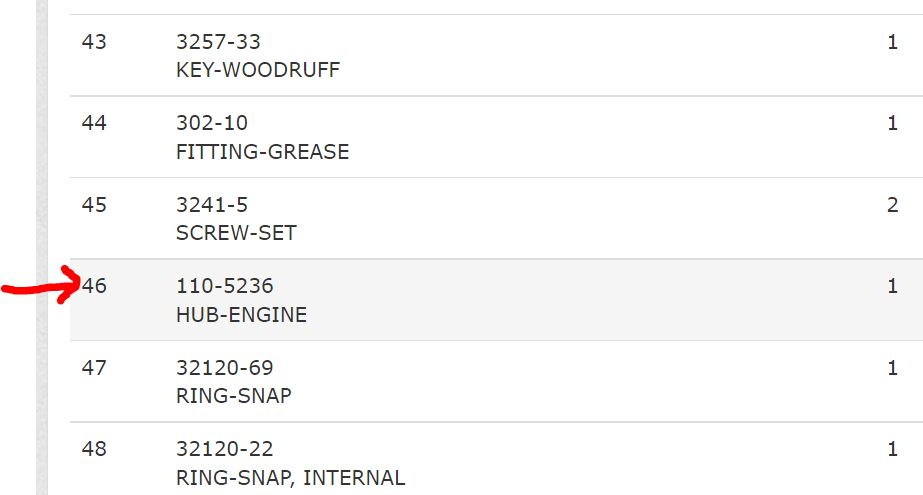
Task: Click part number 3257-33
Action: 218,42
